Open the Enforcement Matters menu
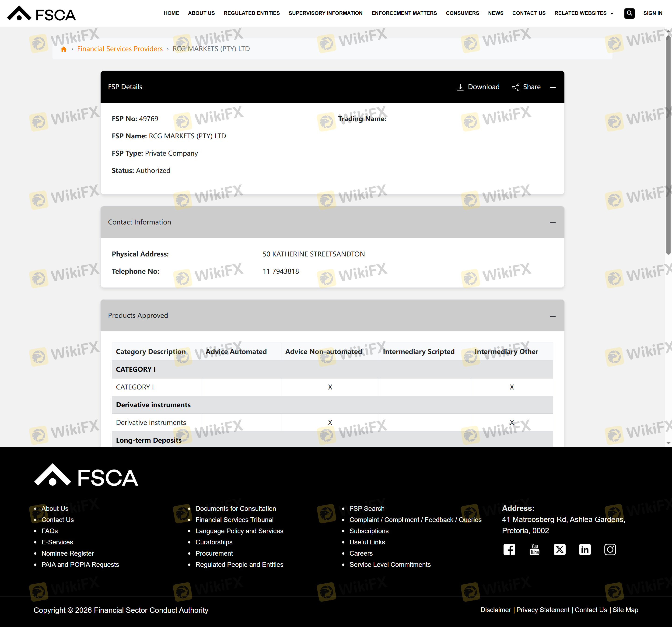672x627 pixels. [404, 13]
